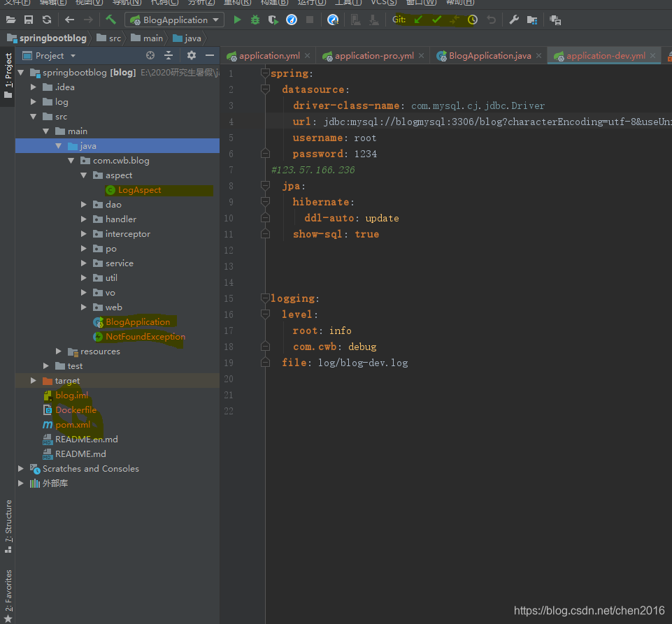Select README.en.md file

(x=86, y=439)
